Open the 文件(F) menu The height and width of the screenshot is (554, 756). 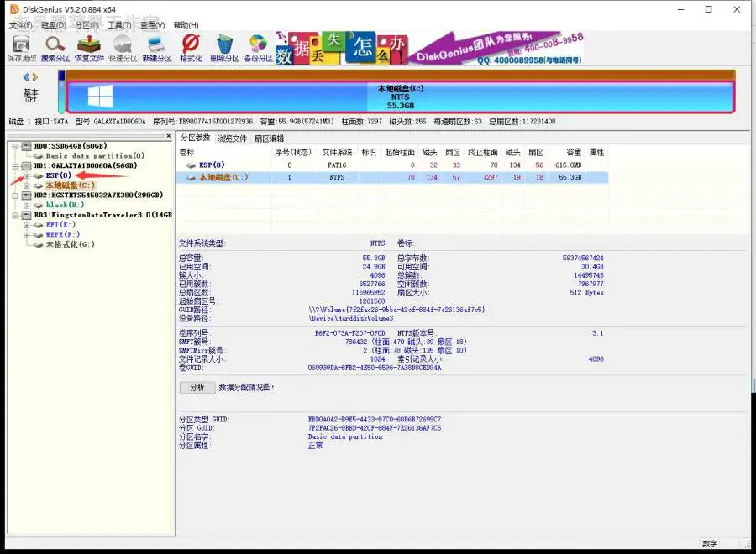pyautogui.click(x=21, y=25)
